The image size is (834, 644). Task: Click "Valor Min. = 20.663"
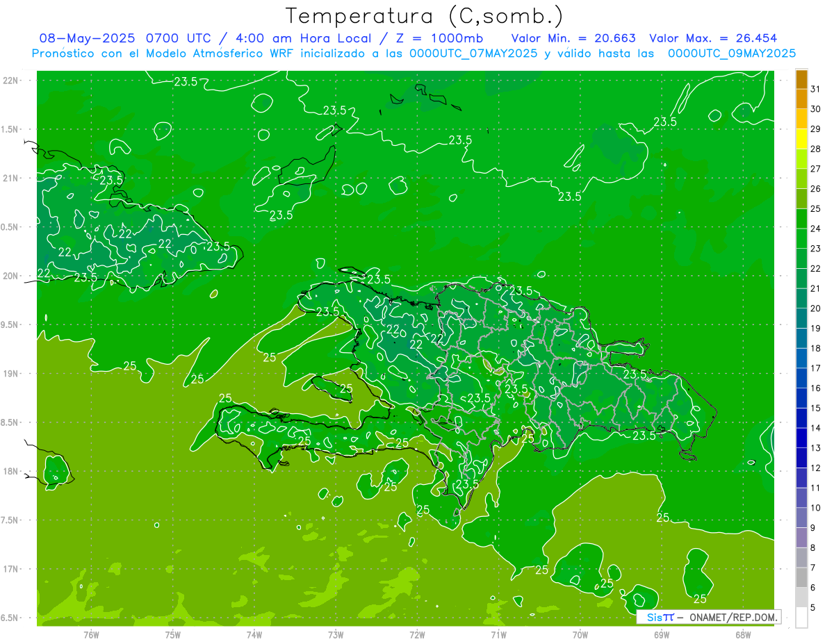[x=573, y=38]
